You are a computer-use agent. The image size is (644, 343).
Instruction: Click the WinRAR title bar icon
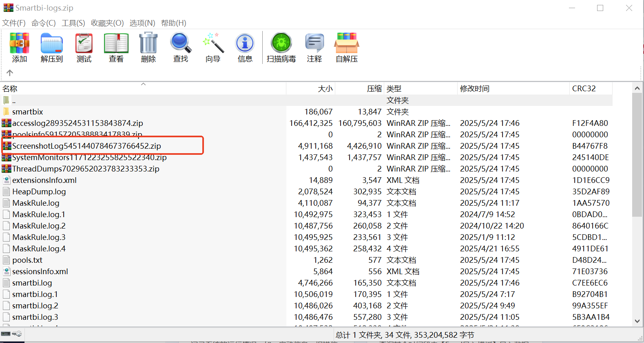pos(8,8)
